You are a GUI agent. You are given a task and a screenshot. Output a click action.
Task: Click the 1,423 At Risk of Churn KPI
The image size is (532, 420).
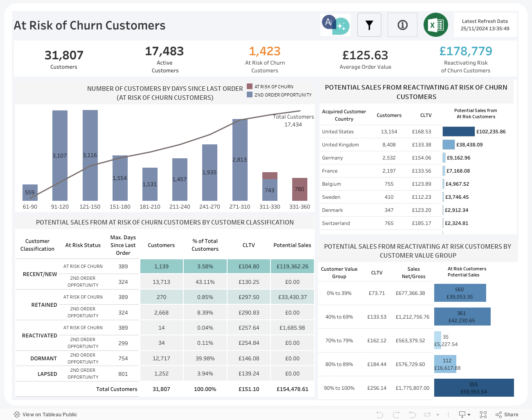[x=265, y=51]
